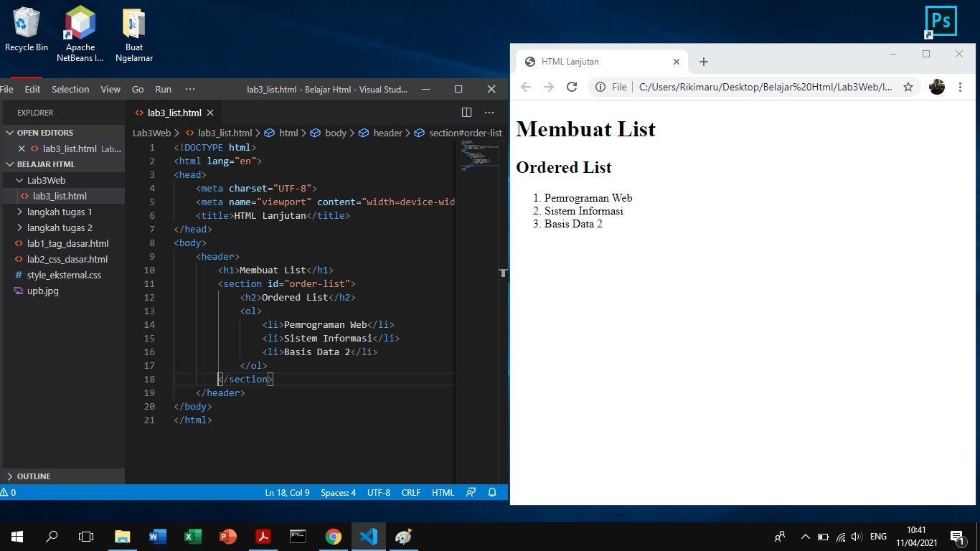Collapse the Lab3Web folder
Image resolution: width=980 pixels, height=551 pixels.
tap(62, 180)
